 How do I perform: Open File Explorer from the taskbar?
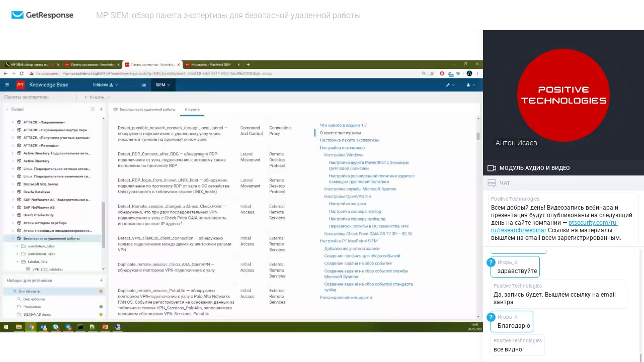click(x=19, y=327)
